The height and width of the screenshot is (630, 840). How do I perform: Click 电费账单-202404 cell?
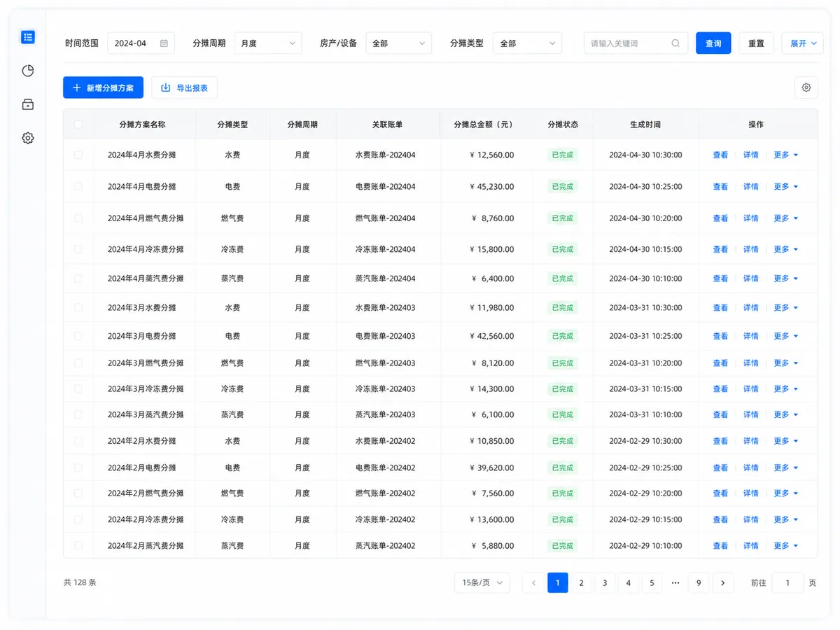[385, 187]
